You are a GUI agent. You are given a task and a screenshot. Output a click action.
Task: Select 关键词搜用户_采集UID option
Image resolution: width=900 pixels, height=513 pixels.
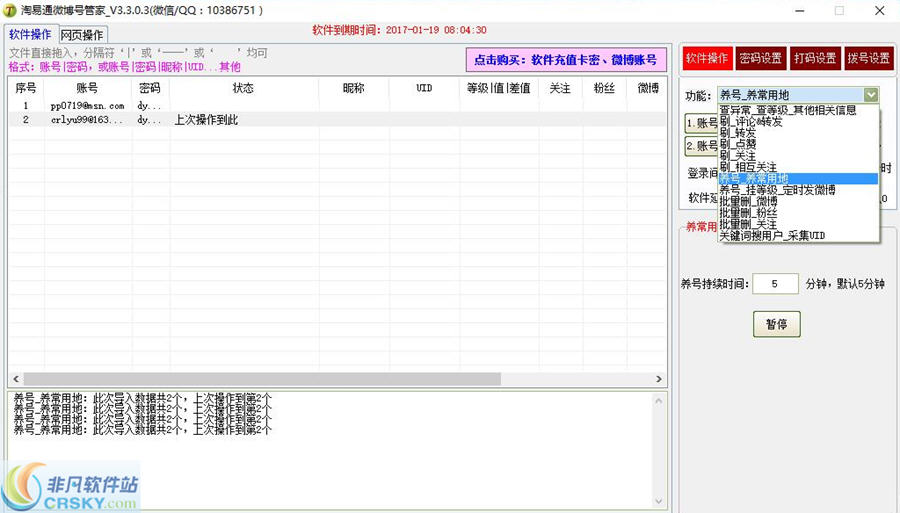click(x=798, y=235)
